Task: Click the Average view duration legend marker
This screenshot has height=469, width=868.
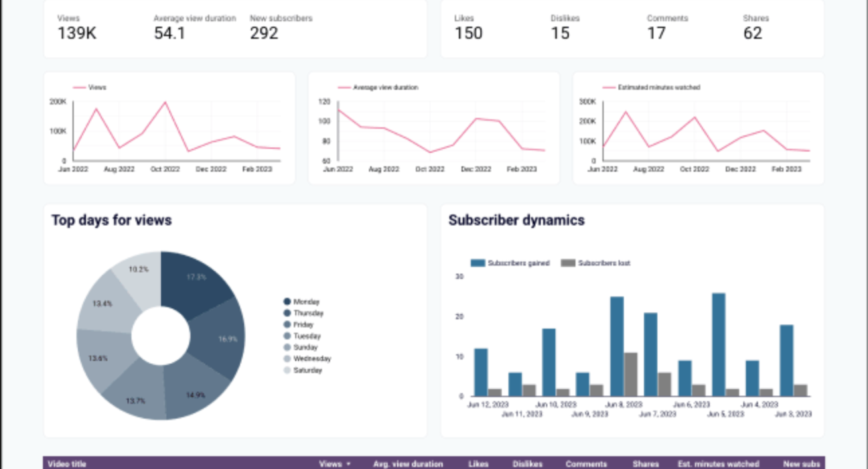Action: coord(344,88)
